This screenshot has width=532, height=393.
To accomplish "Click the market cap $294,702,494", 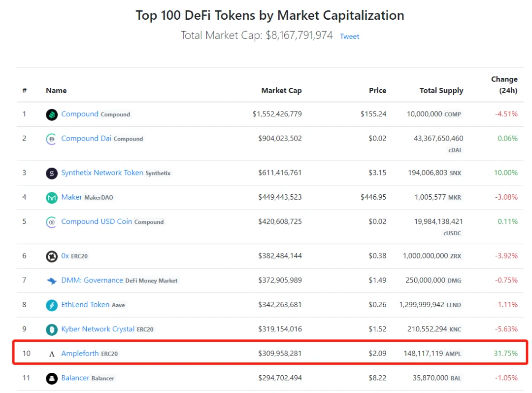I will tap(280, 378).
